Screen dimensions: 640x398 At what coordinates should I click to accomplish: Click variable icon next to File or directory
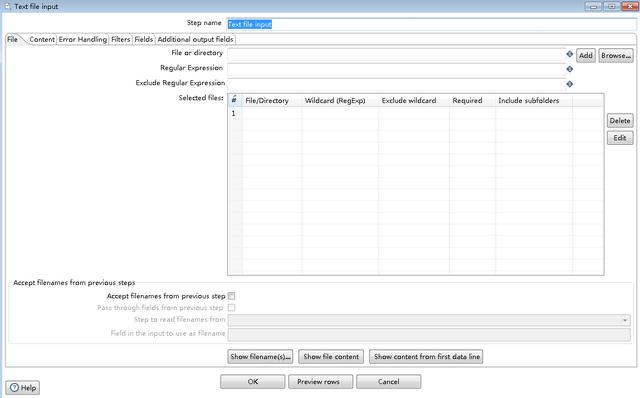[570, 54]
